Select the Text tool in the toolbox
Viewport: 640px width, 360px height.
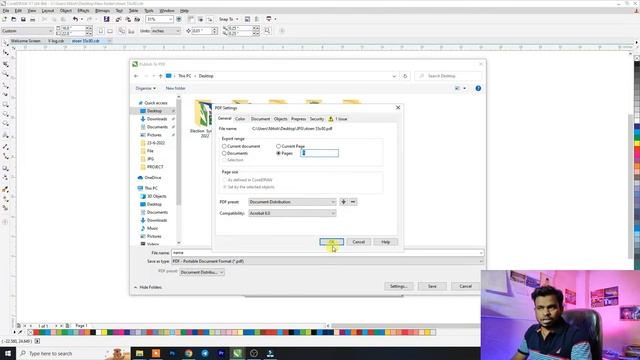(5, 135)
